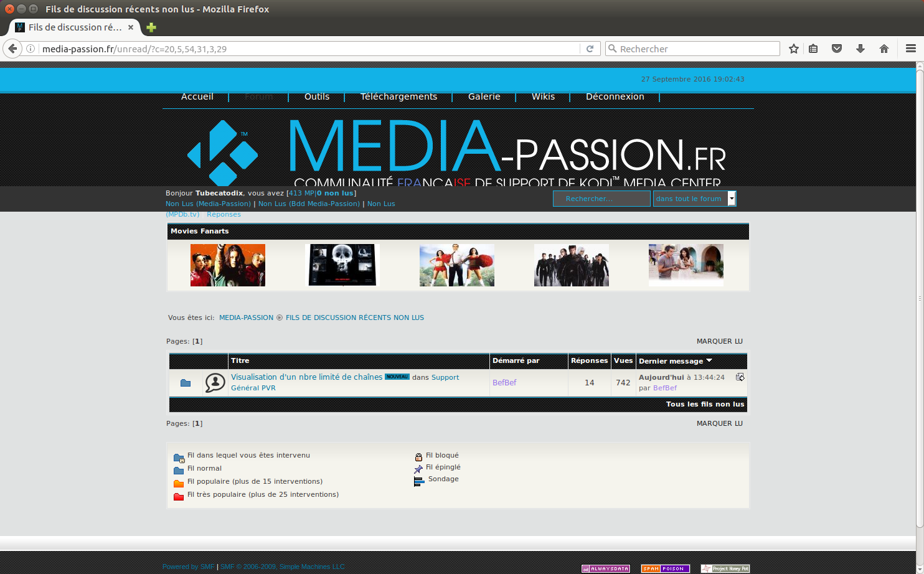This screenshot has height=574, width=924.
Task: Click 'FILS DE DISCUSSION RÉCENTS NON LUS' breadcrumb
Action: (x=355, y=318)
